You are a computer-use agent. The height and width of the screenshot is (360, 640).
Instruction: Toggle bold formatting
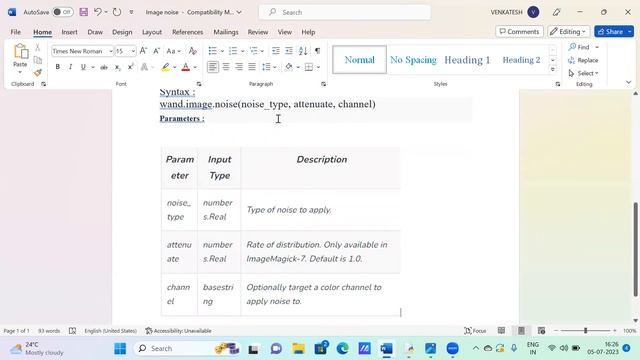coord(58,67)
